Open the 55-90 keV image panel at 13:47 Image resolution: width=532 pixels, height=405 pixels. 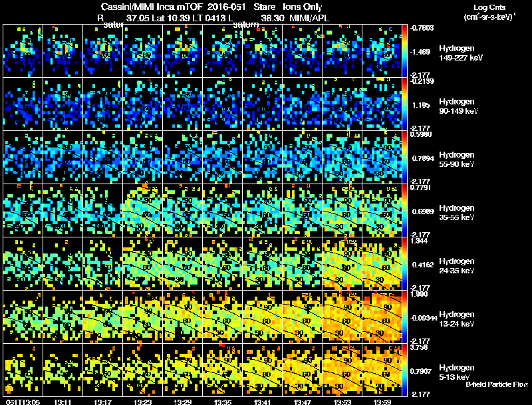(303, 157)
